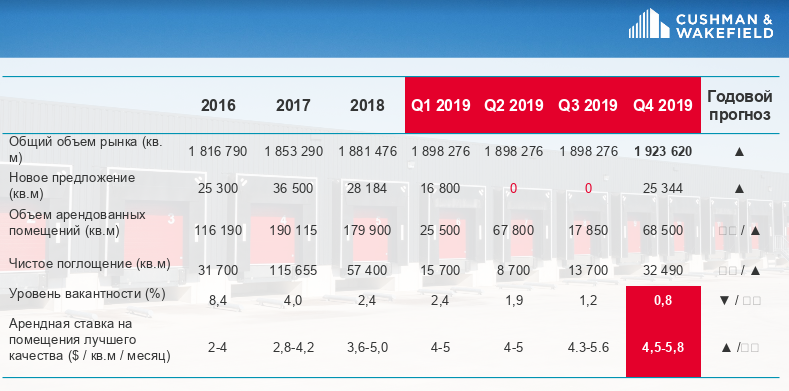Click the 2017 value 115 655
This screenshot has height=391, width=789.
click(x=293, y=271)
